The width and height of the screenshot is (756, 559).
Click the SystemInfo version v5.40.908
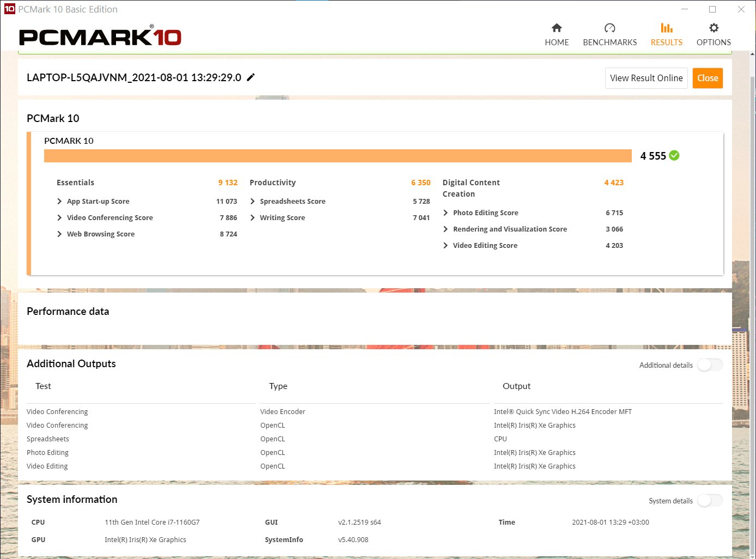click(x=353, y=540)
